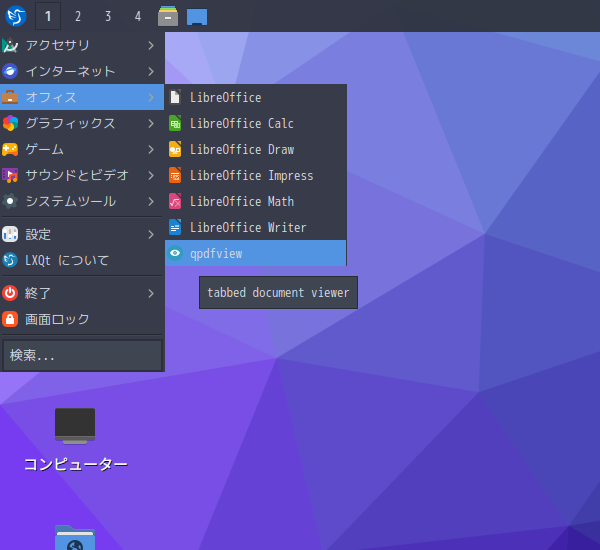This screenshot has height=550, width=600.
Task: Expand ゲーム submenu arrow
Action: pos(151,150)
